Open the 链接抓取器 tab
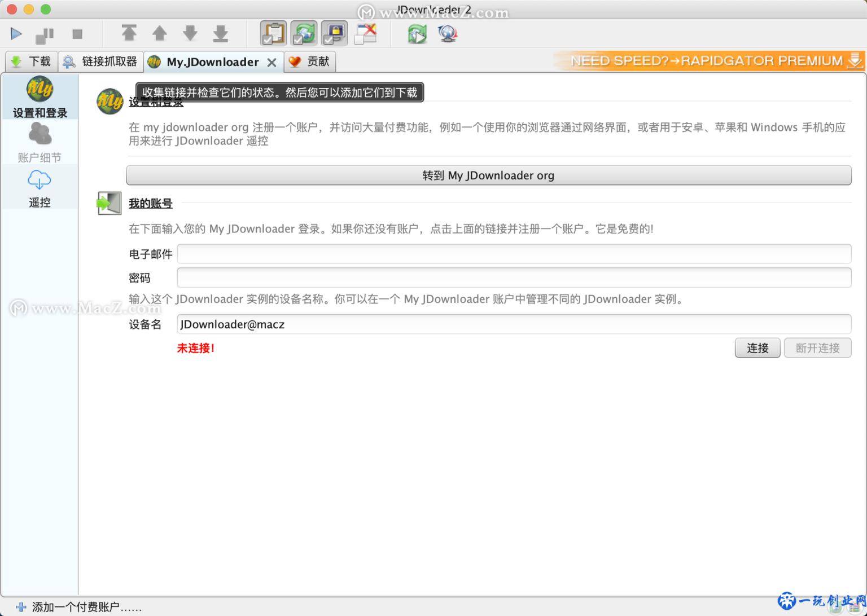 [100, 61]
